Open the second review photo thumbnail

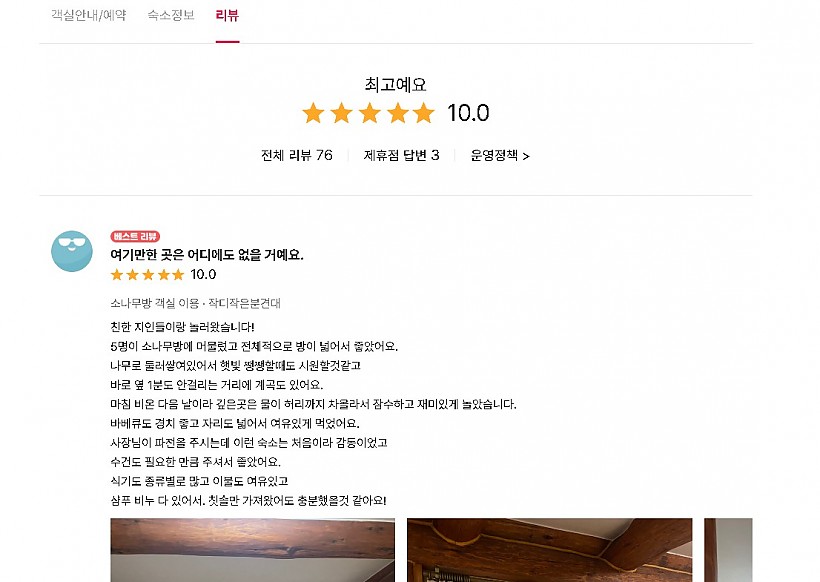coord(549,550)
